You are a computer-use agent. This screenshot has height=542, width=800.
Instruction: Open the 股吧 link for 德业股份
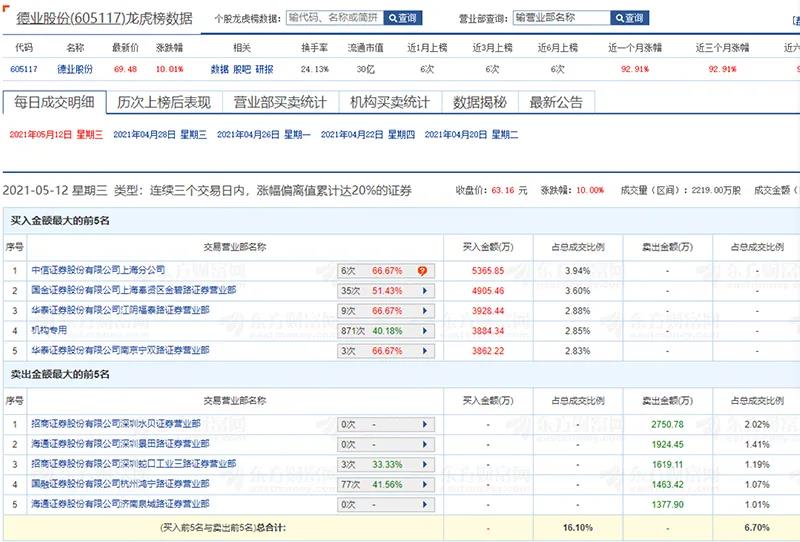tap(242, 69)
